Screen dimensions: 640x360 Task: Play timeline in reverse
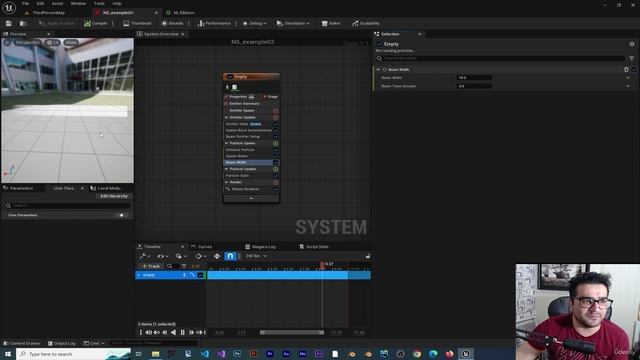(x=173, y=332)
